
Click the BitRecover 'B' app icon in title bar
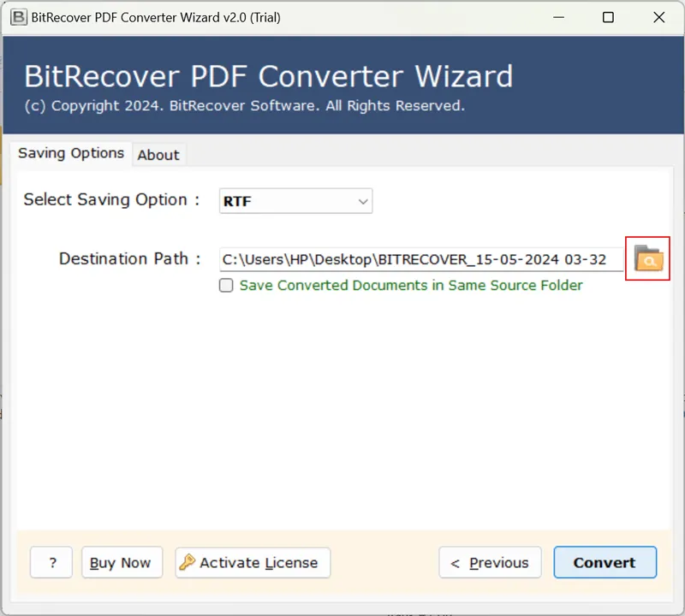pyautogui.click(x=18, y=17)
